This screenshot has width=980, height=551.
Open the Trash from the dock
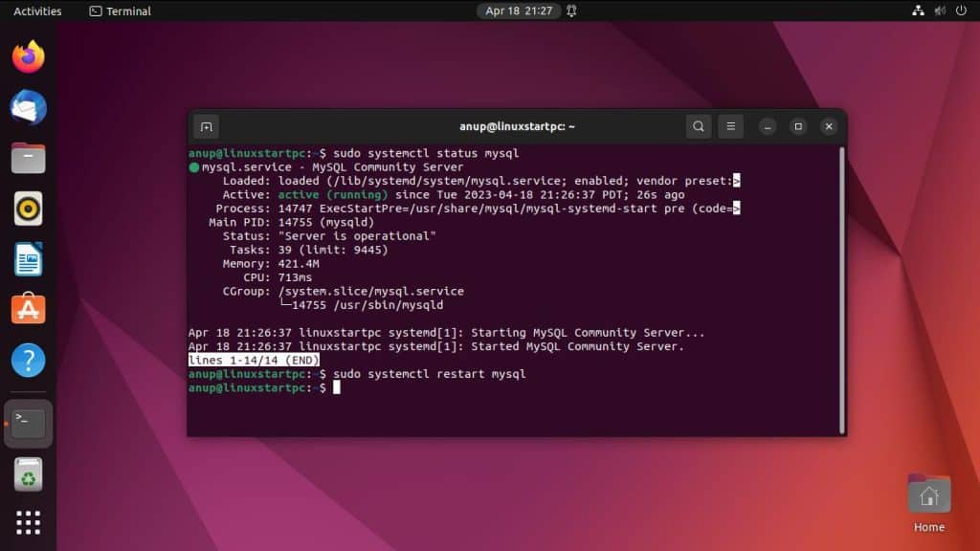28,474
